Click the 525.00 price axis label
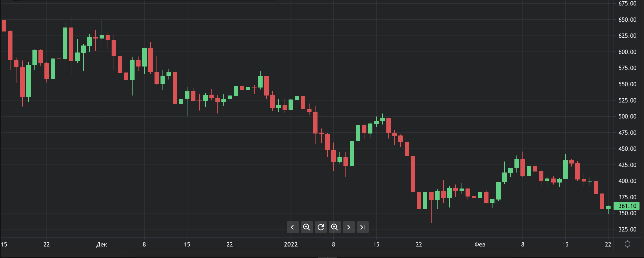 click(x=627, y=100)
